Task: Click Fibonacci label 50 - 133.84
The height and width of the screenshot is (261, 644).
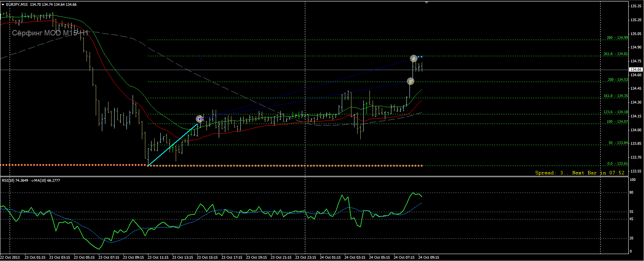Action: coord(618,143)
